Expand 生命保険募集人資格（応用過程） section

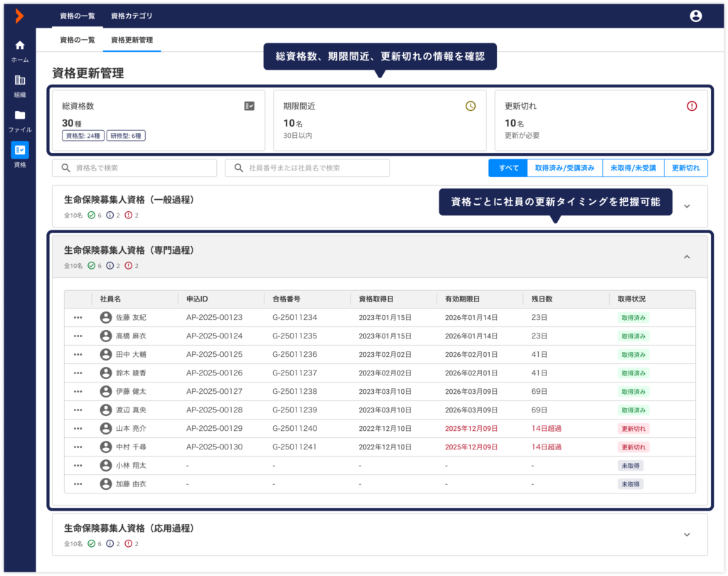tap(686, 535)
